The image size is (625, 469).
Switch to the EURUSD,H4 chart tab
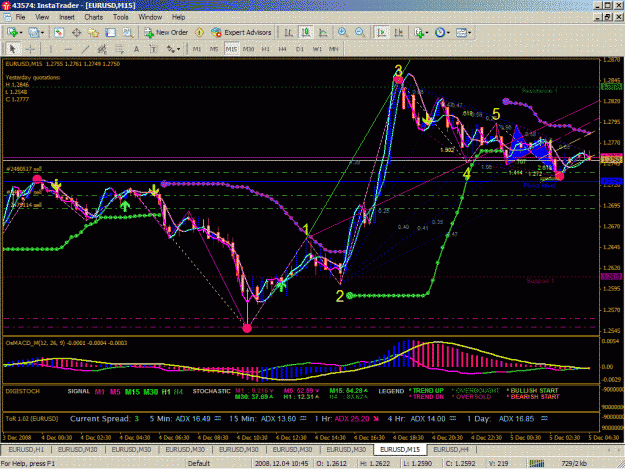pos(451,449)
